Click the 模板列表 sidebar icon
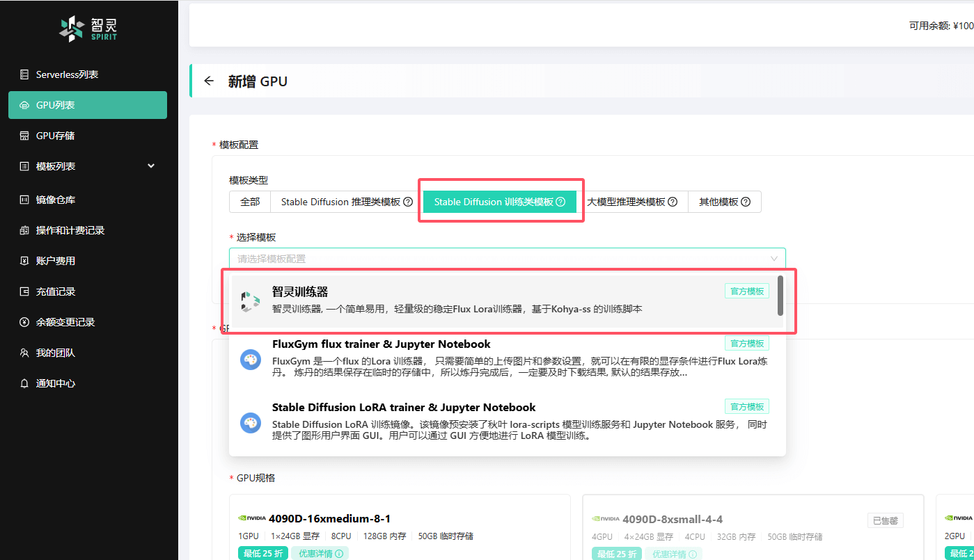974x560 pixels. pos(24,166)
